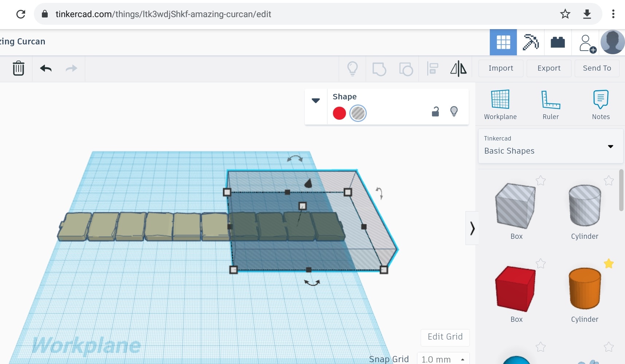625x364 pixels.
Task: Click the Align tool icon
Action: [432, 68]
